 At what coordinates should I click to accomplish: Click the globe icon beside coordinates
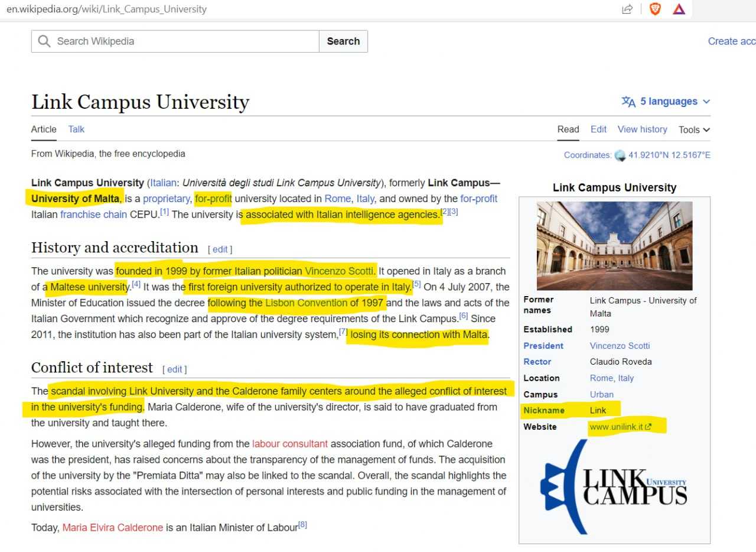[x=620, y=155]
